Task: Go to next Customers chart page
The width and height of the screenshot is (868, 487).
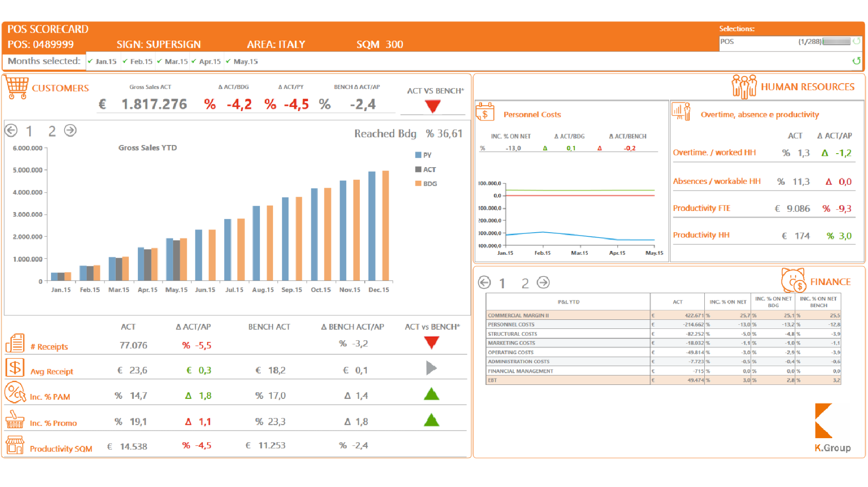Action: pos(70,131)
